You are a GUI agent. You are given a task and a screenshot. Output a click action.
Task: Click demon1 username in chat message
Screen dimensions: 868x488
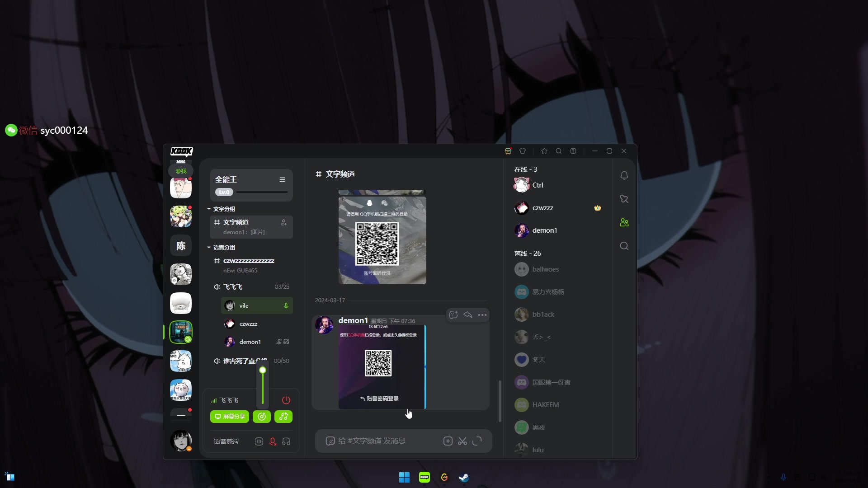353,320
